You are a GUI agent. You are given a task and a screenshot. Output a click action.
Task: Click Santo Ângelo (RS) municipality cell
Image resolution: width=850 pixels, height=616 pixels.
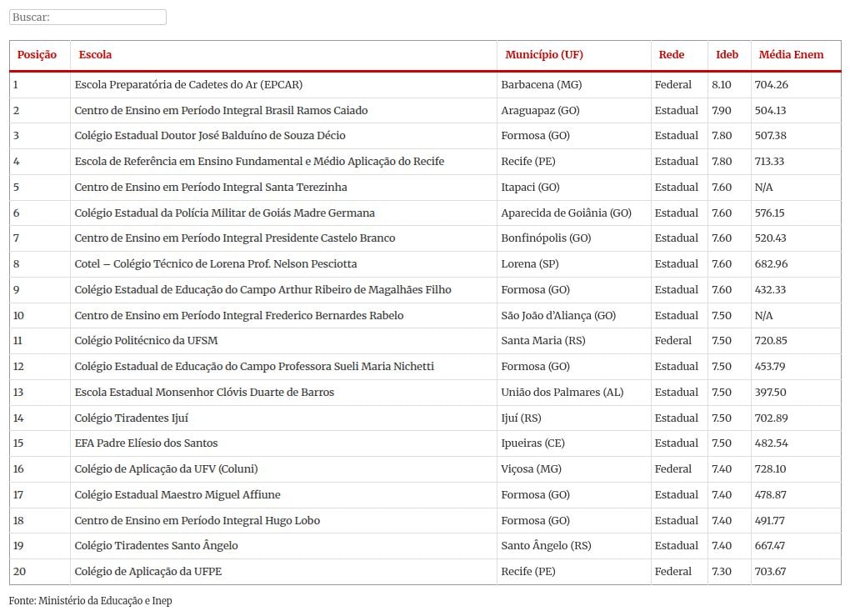coord(546,545)
